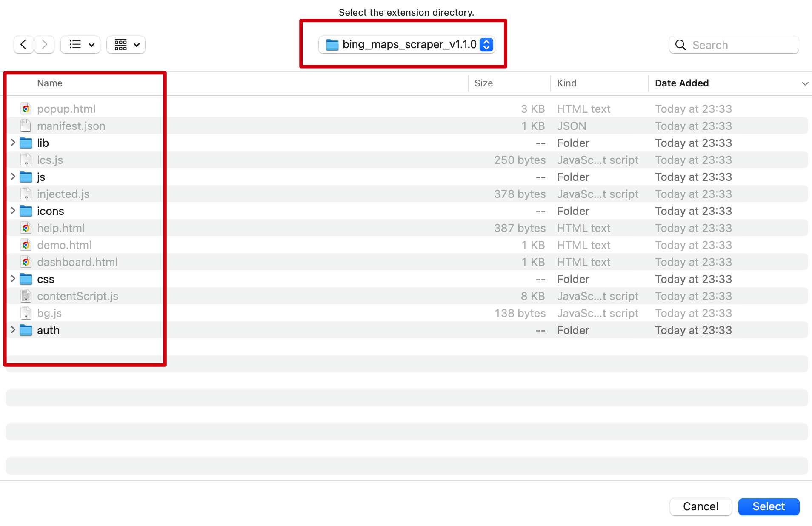Select the folder name auth

[48, 330]
